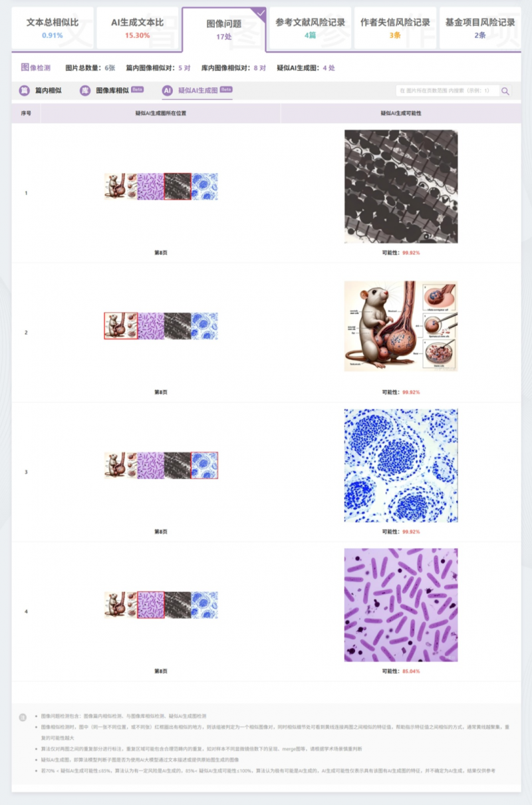The height and width of the screenshot is (805, 532).
Task: Click the search magnifier icon
Action: coord(505,90)
